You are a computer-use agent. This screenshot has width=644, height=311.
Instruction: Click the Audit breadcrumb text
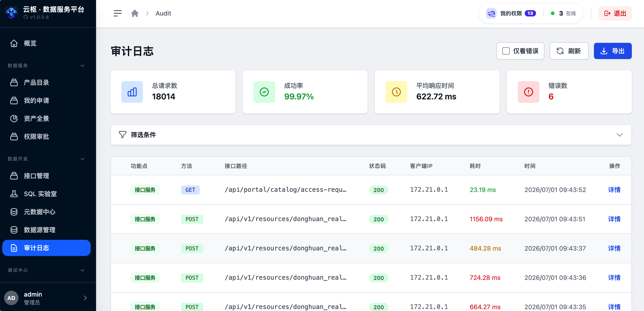coord(163,13)
